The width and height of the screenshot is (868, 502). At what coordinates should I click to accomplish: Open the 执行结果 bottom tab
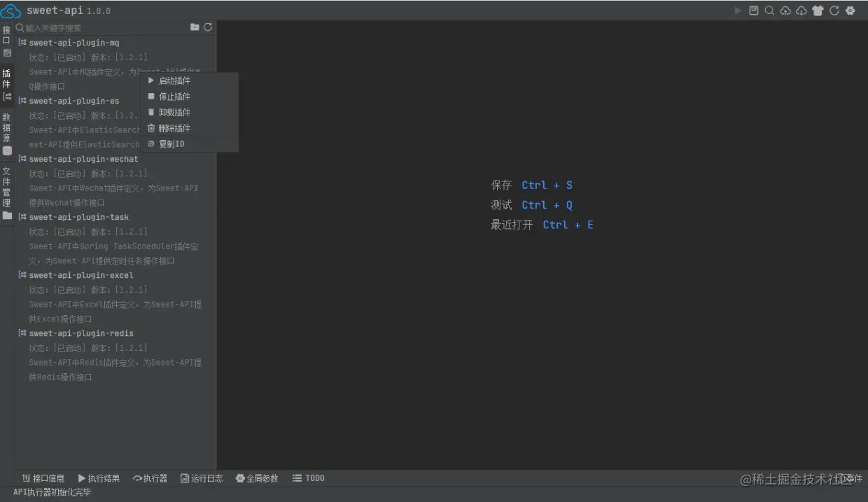(x=99, y=478)
